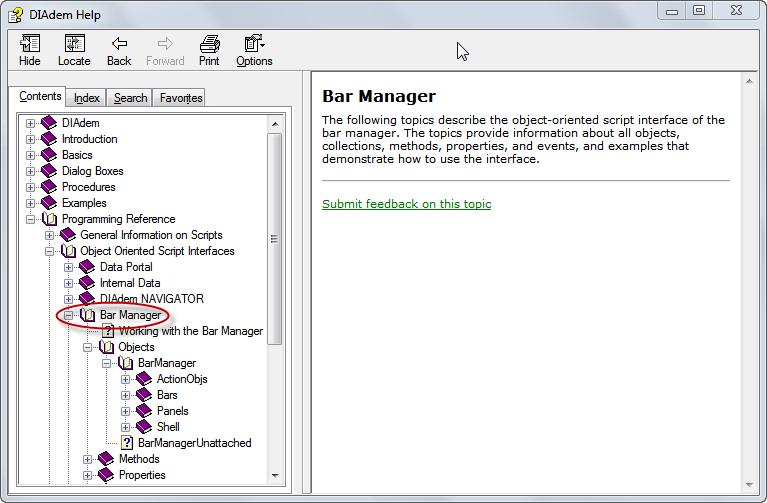The image size is (767, 503).
Task: Expand the ActionObjs tree node
Action: (126, 379)
